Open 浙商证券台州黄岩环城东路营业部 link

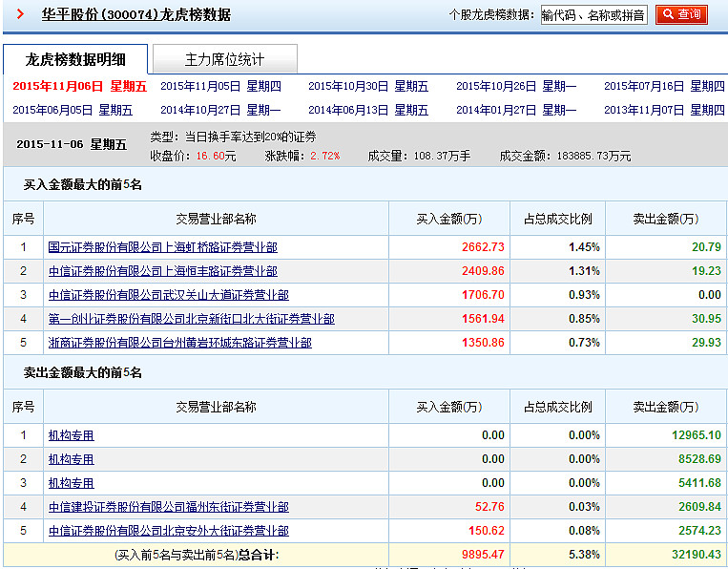(179, 343)
